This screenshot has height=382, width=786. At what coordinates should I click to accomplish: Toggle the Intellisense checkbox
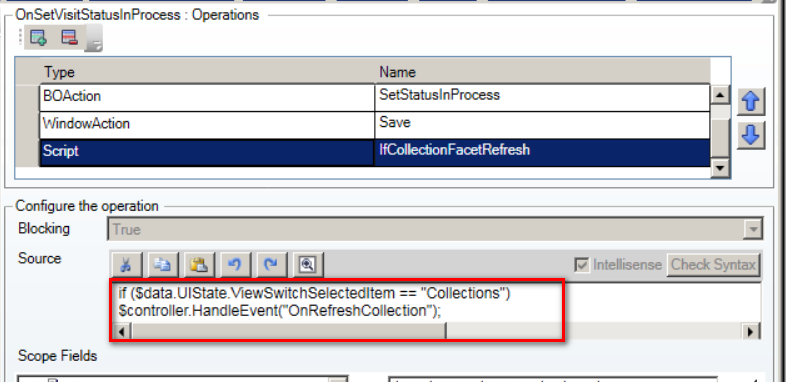pyautogui.click(x=581, y=265)
